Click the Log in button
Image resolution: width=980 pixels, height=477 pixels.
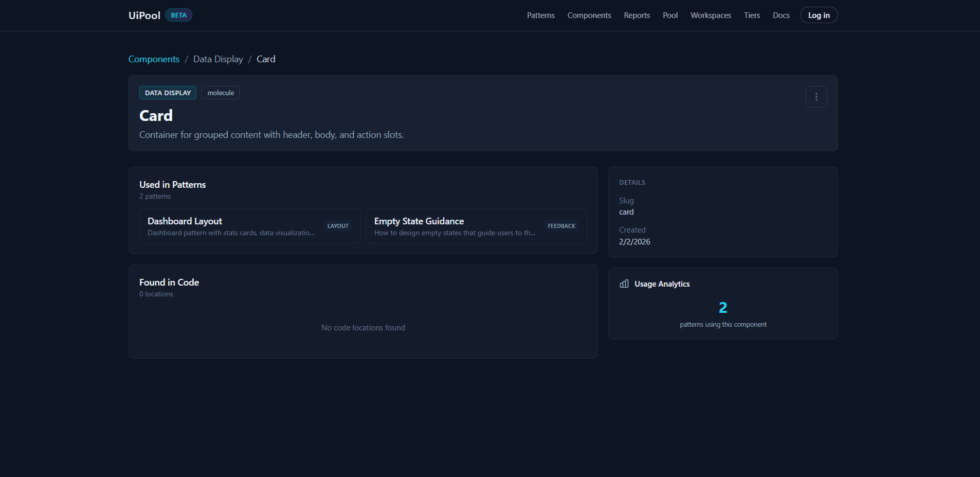tap(819, 15)
